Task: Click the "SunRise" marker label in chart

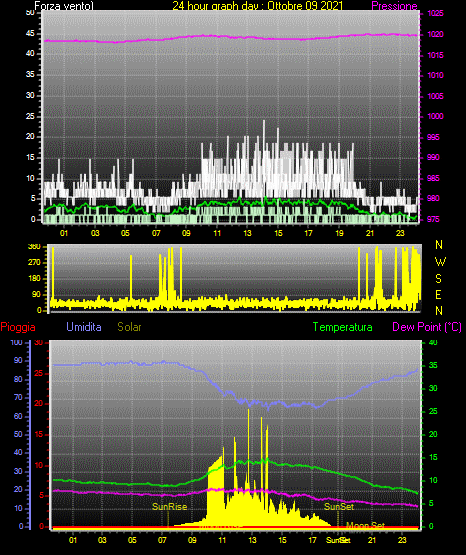Action: 169,507
